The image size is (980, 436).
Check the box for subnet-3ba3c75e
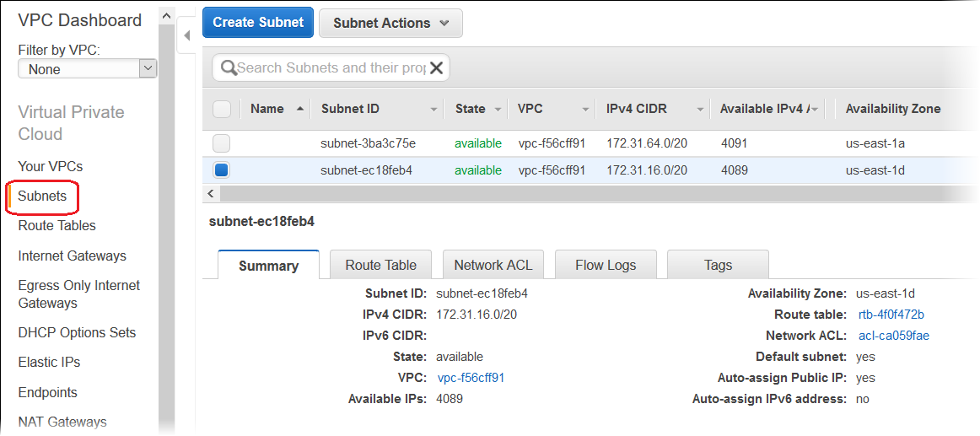point(221,143)
